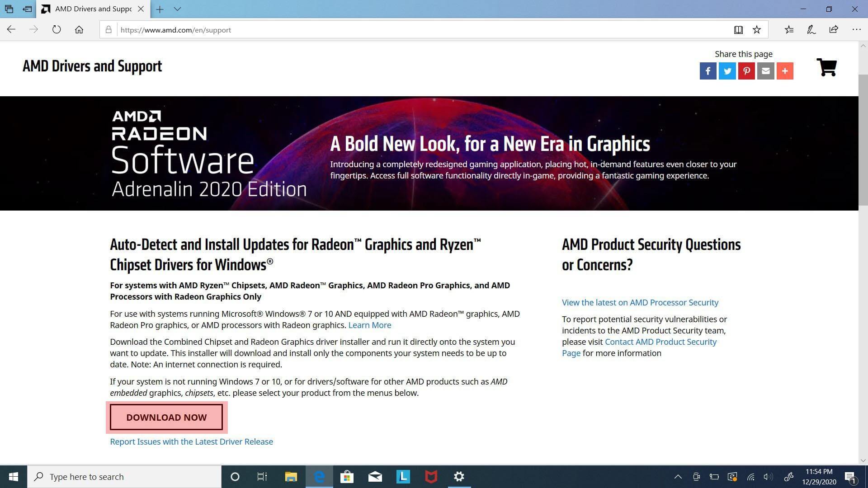This screenshot has height=488, width=868.
Task: Open the shopping cart
Action: point(827,67)
